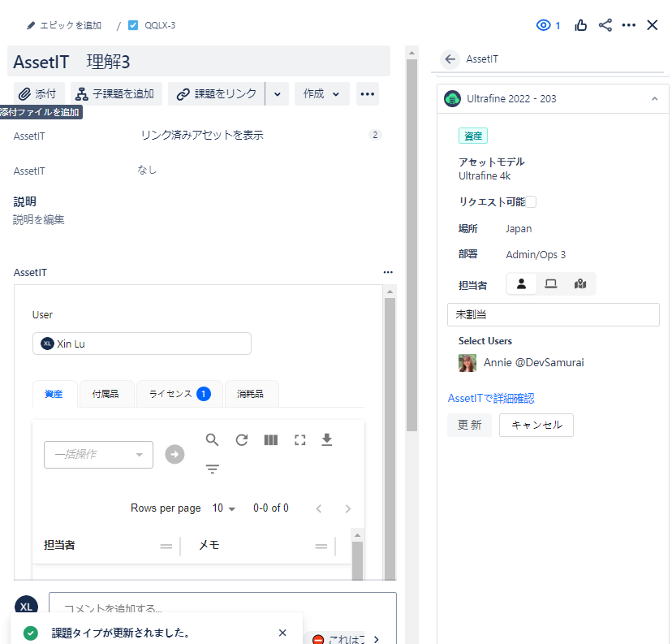Select the person assignee type toggle
The image size is (672, 644).
[x=521, y=283]
